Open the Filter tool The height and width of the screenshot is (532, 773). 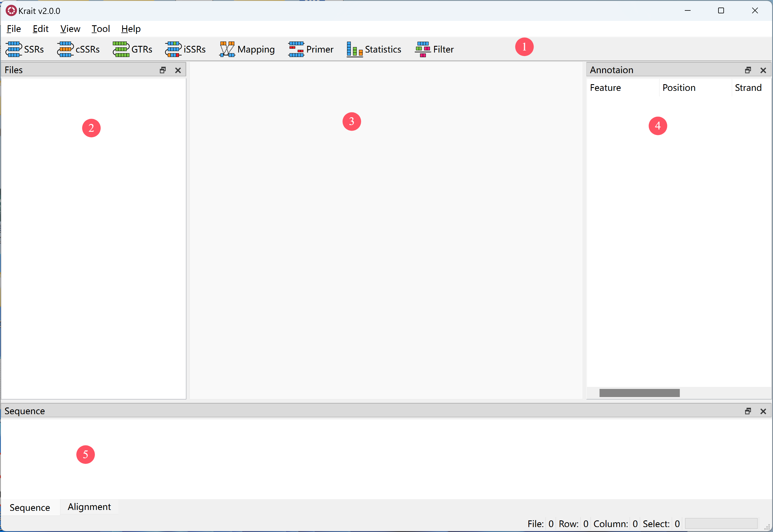[x=434, y=49]
